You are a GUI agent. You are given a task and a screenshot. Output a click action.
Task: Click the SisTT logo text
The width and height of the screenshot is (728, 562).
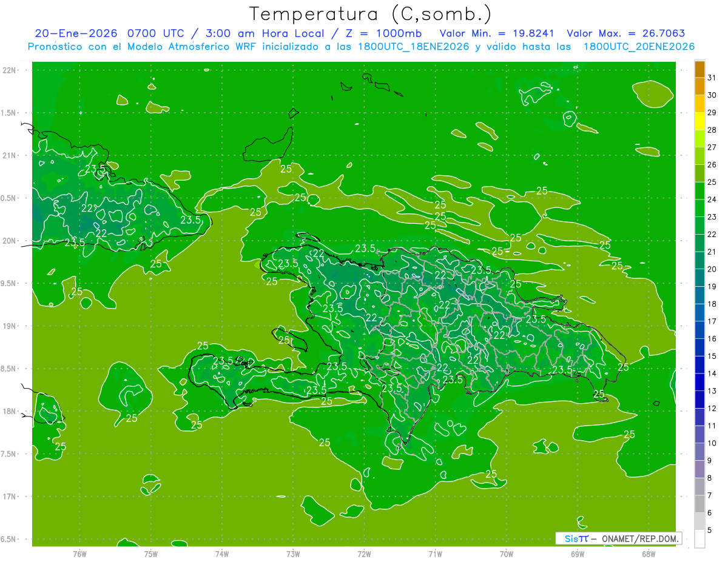pos(576,538)
